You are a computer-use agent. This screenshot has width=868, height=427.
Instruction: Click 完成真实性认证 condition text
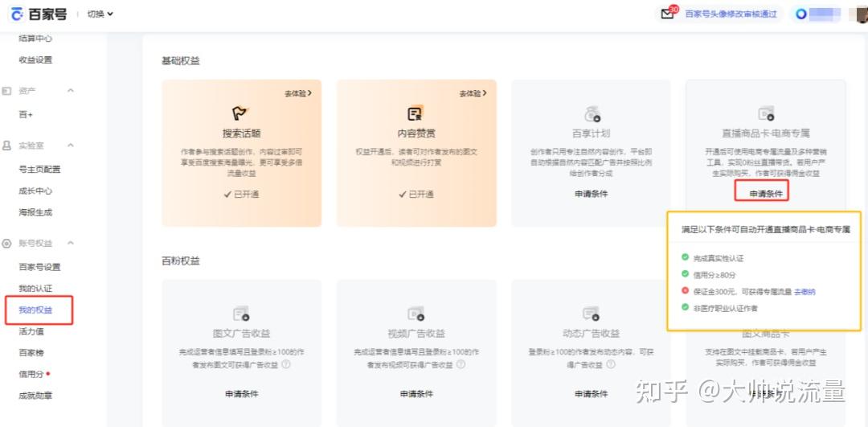pos(718,259)
